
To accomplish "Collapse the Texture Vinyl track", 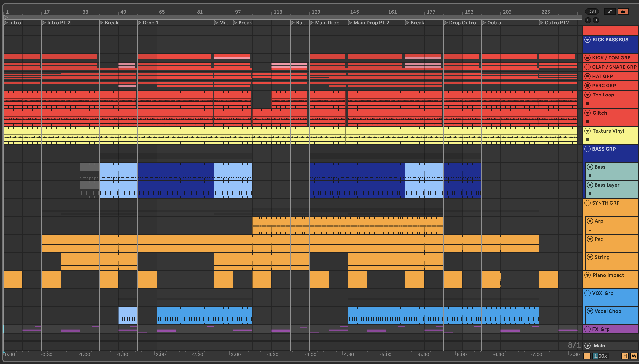I will tap(588, 131).
